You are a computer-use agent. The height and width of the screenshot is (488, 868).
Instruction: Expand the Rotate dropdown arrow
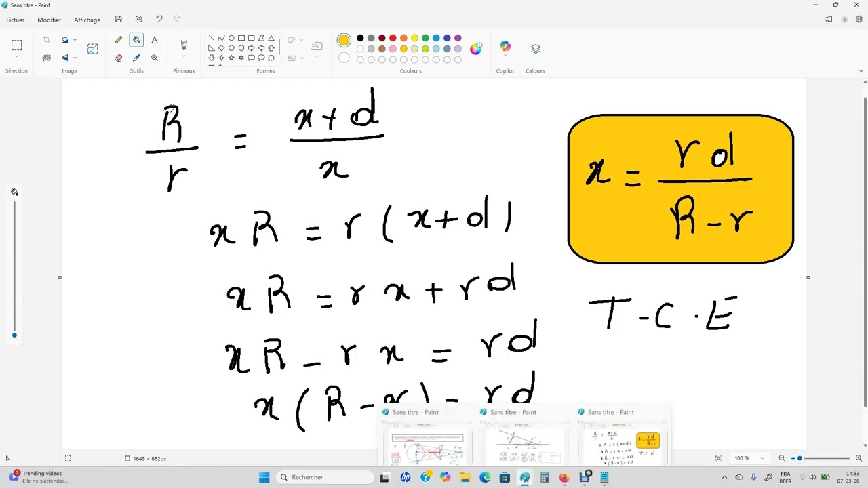tap(75, 41)
